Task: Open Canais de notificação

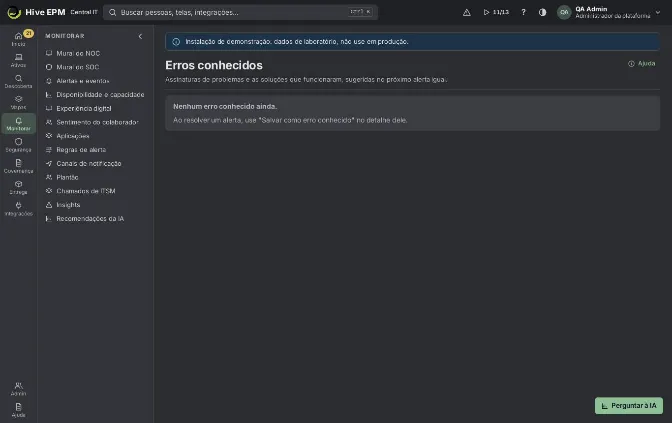Action: [95, 163]
